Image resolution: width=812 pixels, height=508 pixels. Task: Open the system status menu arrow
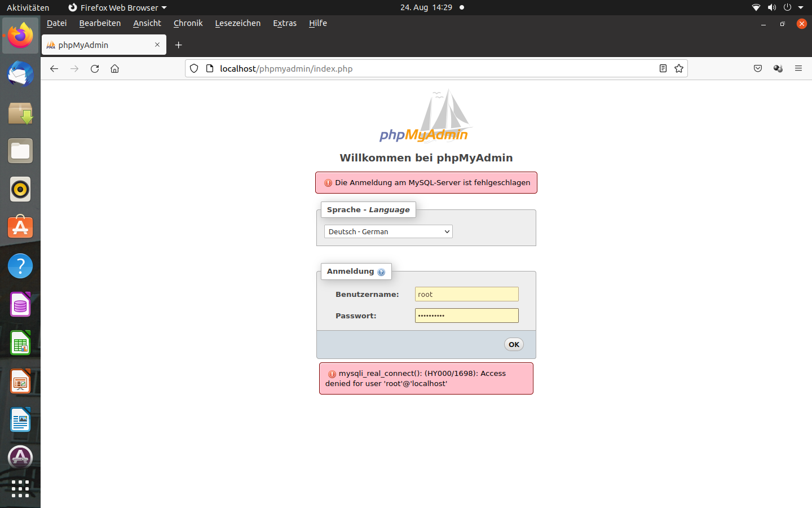click(801, 7)
